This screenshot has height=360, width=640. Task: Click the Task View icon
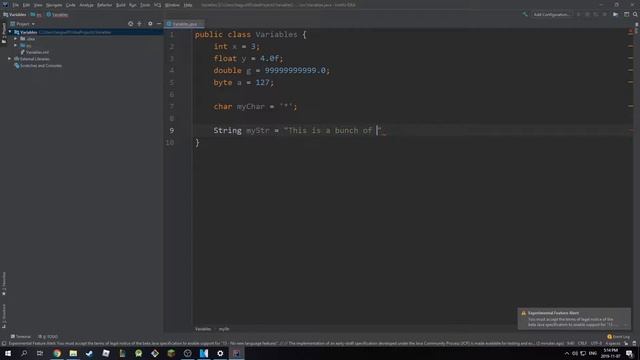tap(40, 353)
